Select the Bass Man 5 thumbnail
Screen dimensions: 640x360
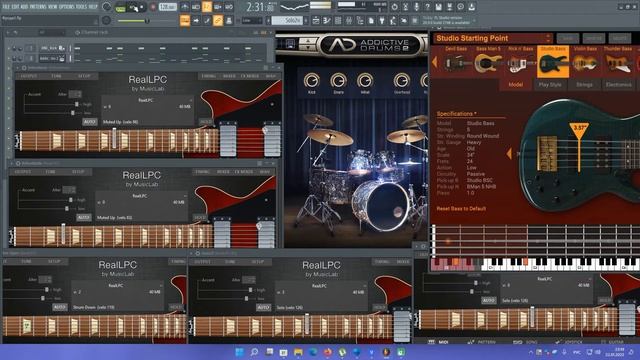pos(488,61)
